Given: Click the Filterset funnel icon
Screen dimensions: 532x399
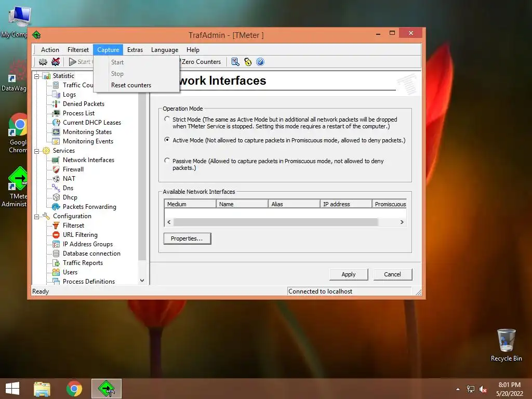Looking at the screenshot, I should (x=56, y=225).
